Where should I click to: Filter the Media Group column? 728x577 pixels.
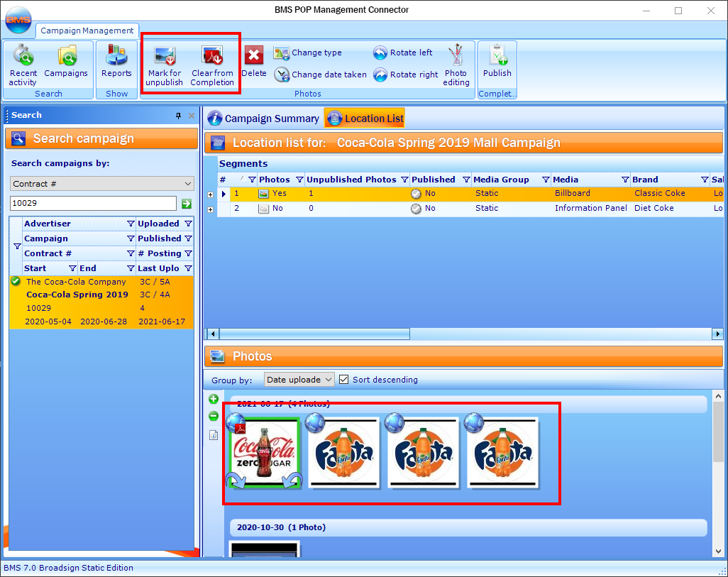[x=546, y=180]
